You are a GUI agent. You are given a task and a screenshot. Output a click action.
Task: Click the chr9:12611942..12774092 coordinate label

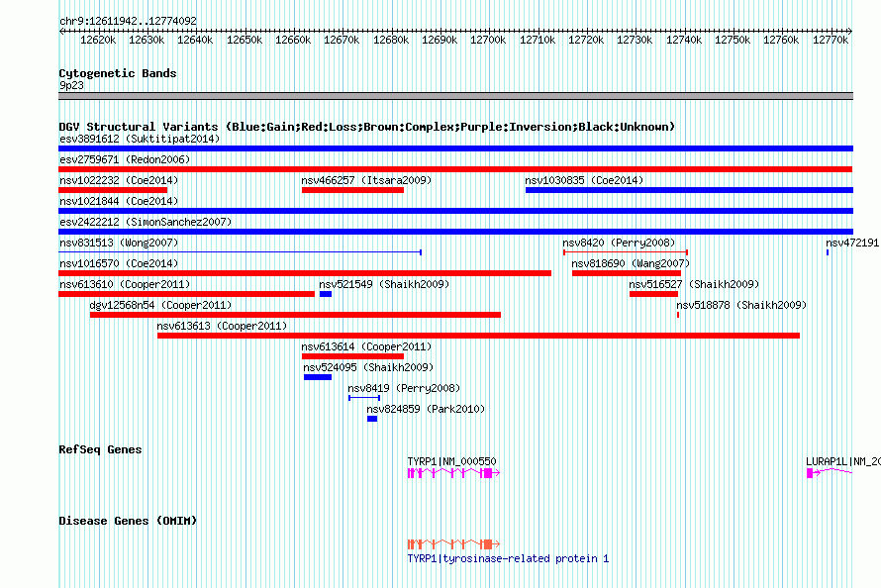tap(128, 22)
